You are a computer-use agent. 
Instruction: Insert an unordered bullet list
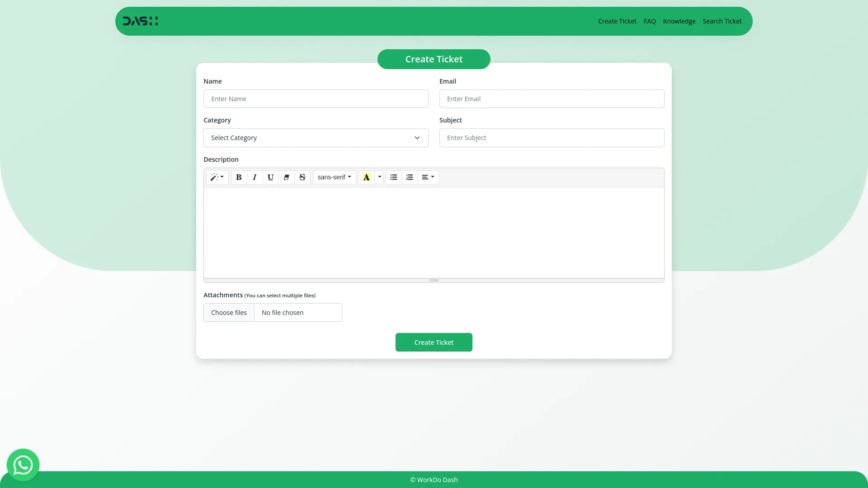click(394, 177)
